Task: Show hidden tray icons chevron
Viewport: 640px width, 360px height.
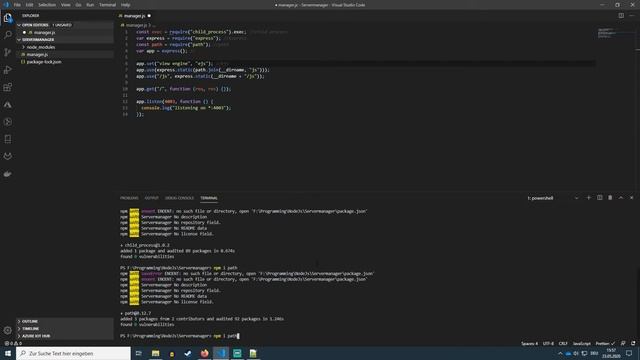Action: click(560, 353)
